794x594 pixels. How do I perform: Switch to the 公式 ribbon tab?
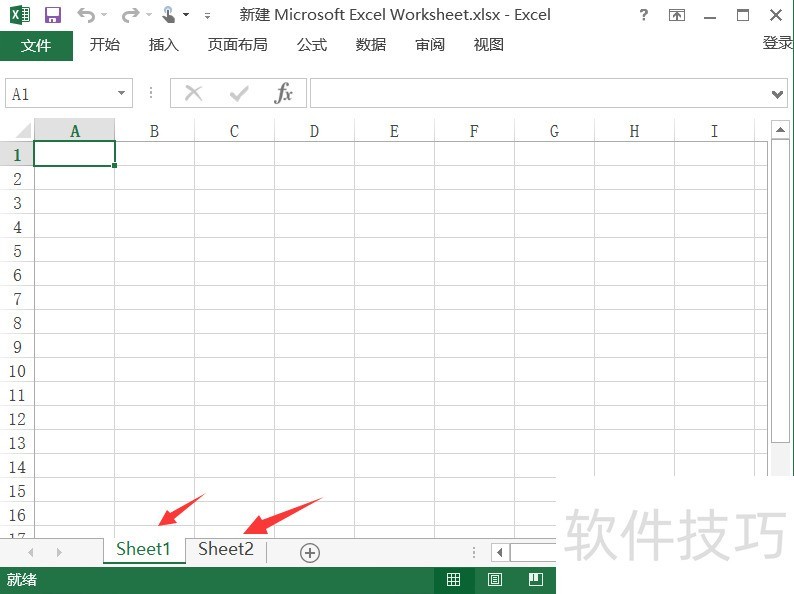click(x=312, y=45)
